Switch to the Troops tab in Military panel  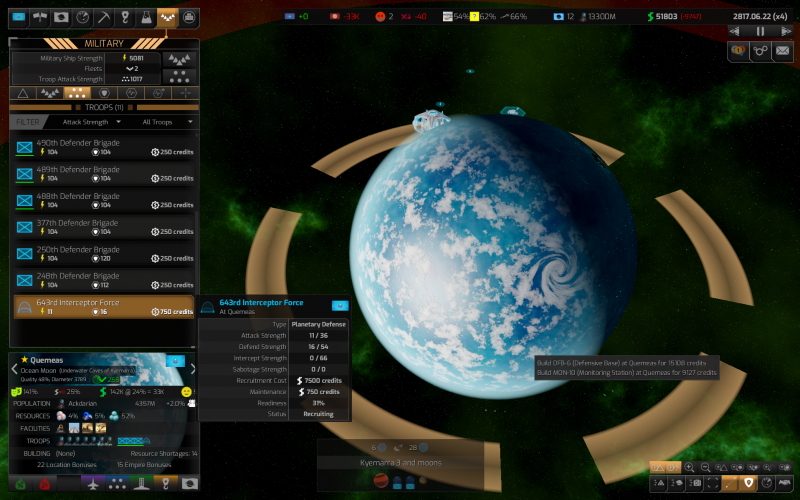77,92
